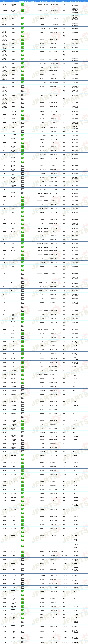Click power cell '152kW / 207KM'
The image size is (88, 644).
tap(53, 555)
